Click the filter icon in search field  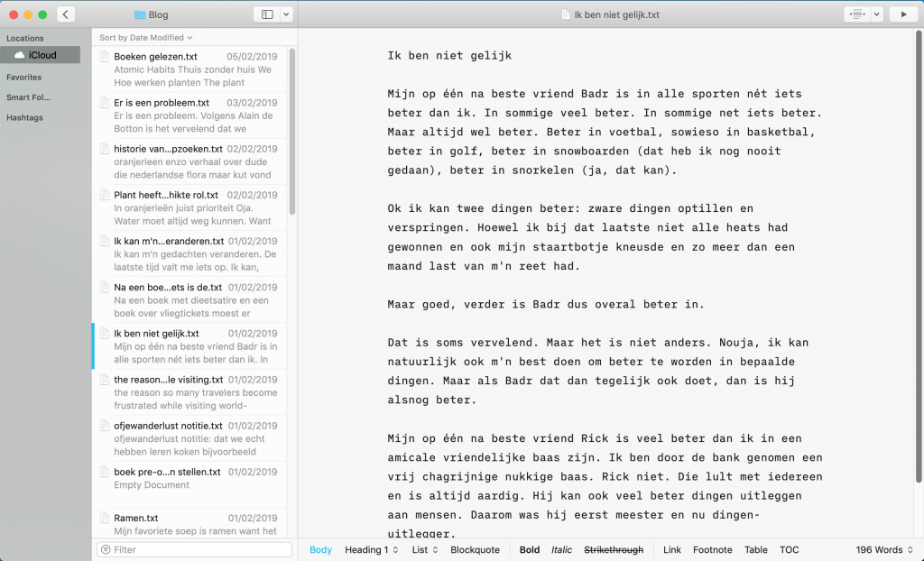(106, 549)
